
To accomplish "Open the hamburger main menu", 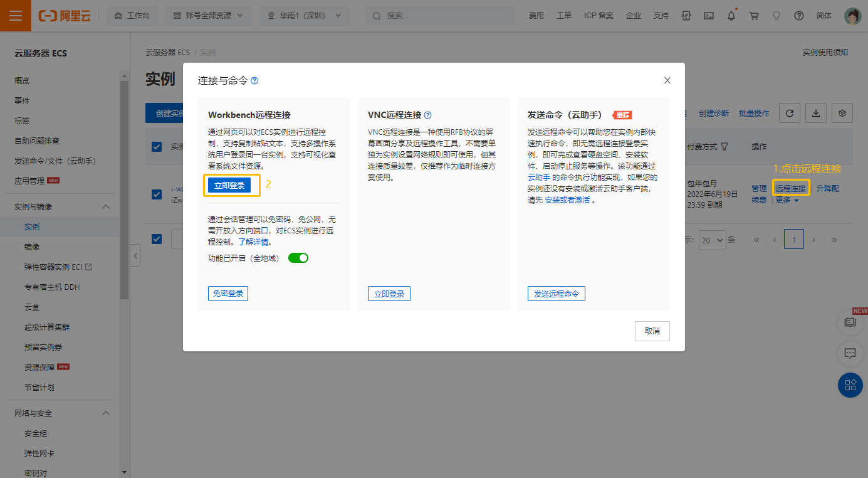I will coord(16,16).
